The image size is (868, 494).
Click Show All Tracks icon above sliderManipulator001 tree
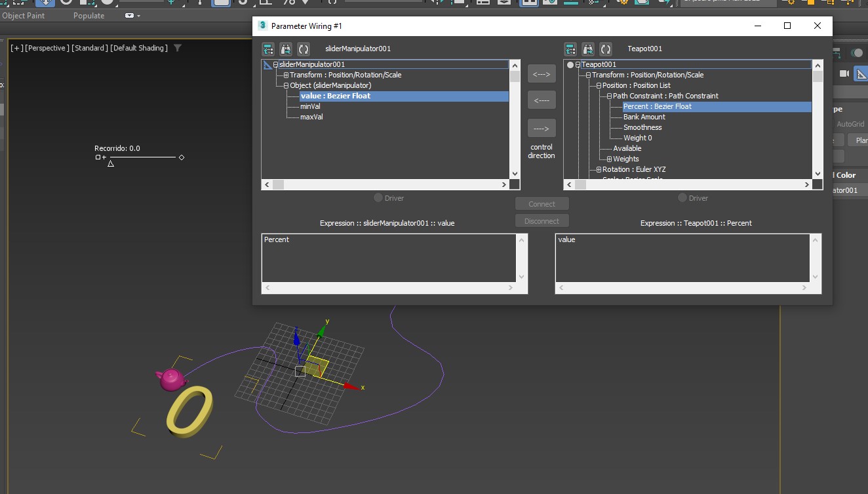coord(268,49)
